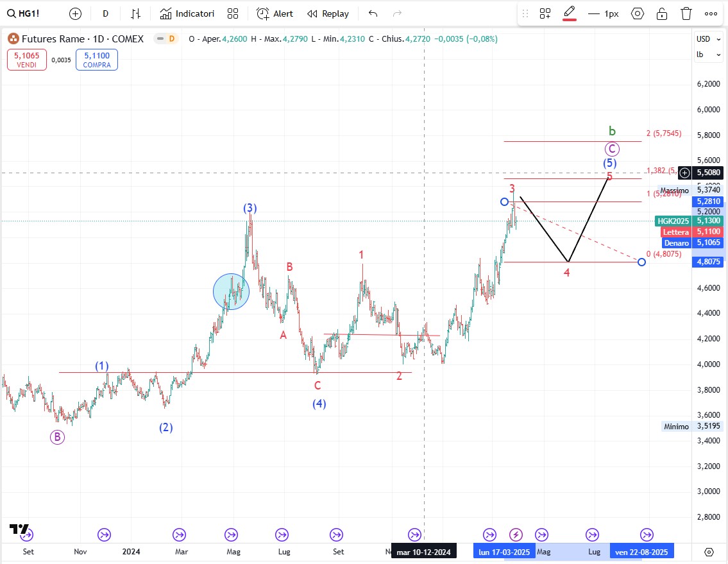Create an Alert
This screenshot has width=728, height=564.
tap(275, 14)
